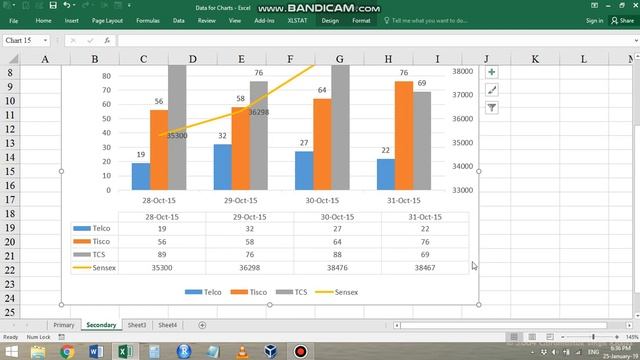Open the Name Box dropdown arrow
This screenshot has width=640, height=360.
point(45,40)
